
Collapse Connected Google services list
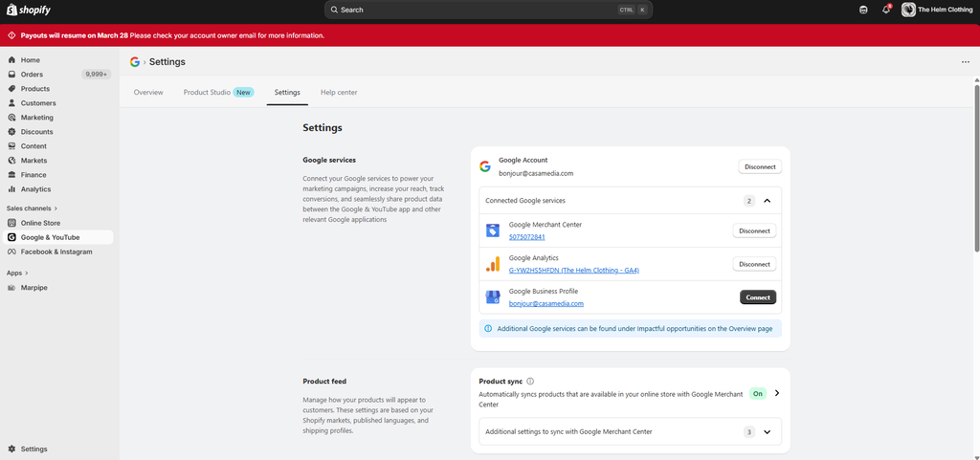pyautogui.click(x=768, y=201)
